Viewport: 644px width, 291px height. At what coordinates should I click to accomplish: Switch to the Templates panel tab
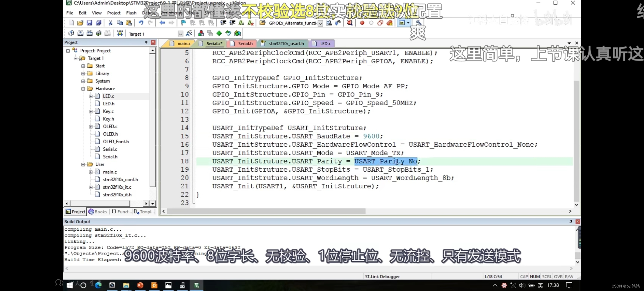coord(144,212)
